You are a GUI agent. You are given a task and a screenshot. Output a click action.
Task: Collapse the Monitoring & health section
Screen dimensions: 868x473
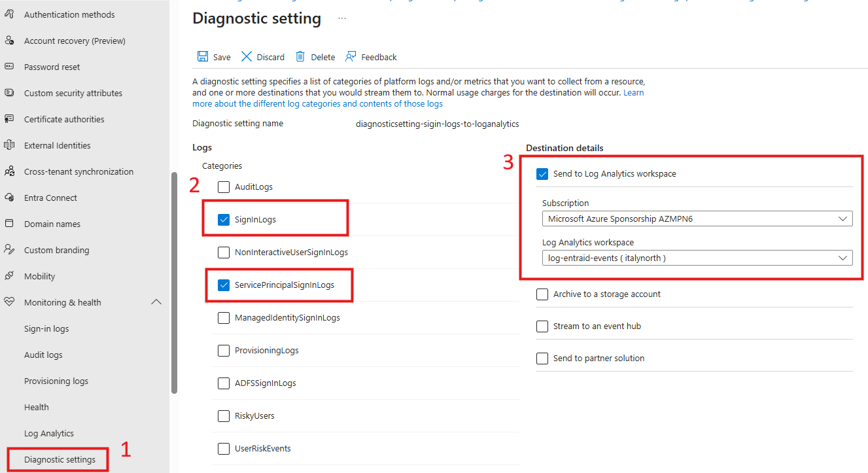pos(156,302)
